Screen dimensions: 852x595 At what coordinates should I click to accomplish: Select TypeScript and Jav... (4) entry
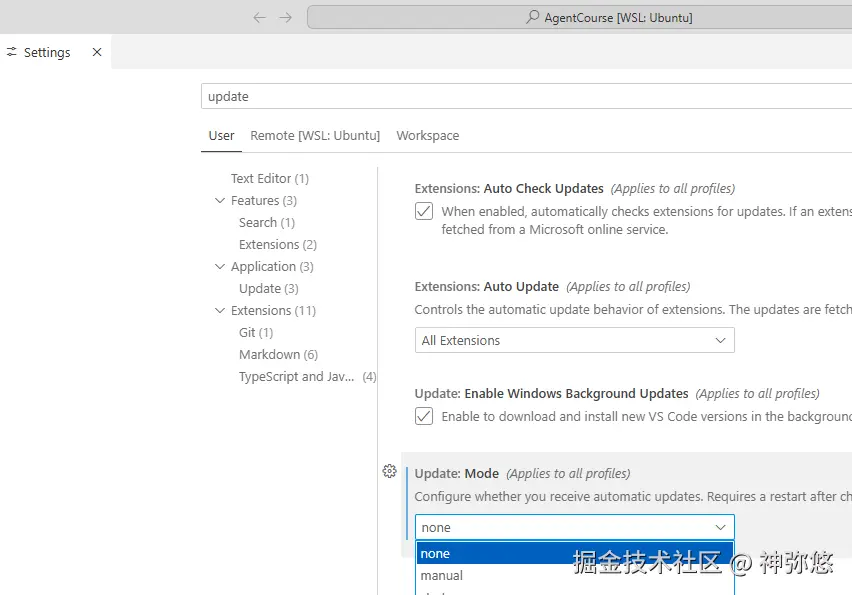click(308, 377)
